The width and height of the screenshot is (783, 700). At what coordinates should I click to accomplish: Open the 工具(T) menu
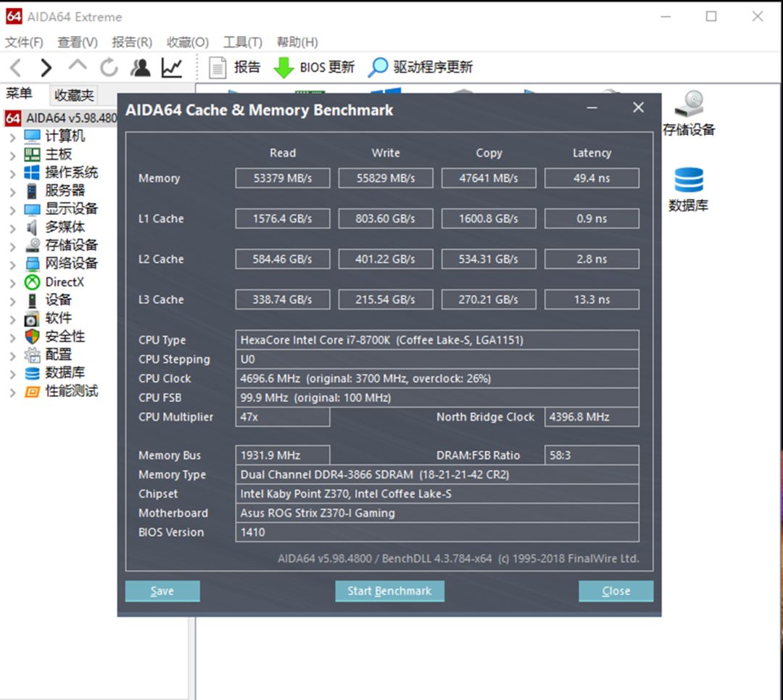[x=243, y=42]
